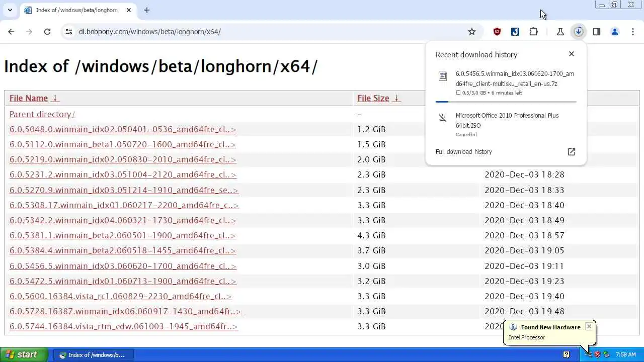The image size is (644, 362).
Task: Close the Found New Hardware balloon
Action: 589,327
